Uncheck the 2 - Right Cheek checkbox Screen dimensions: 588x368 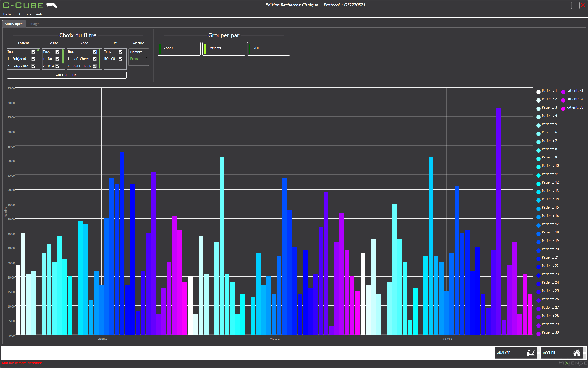pyautogui.click(x=95, y=66)
